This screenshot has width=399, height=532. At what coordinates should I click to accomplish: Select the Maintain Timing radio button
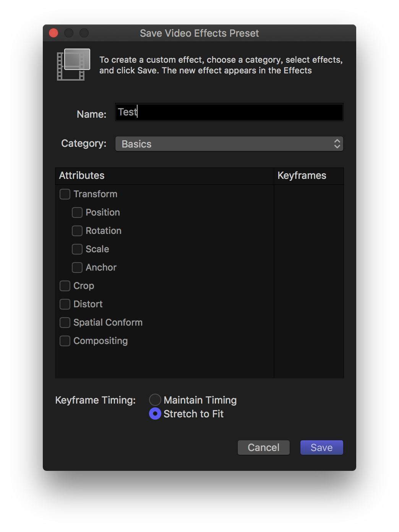point(155,400)
